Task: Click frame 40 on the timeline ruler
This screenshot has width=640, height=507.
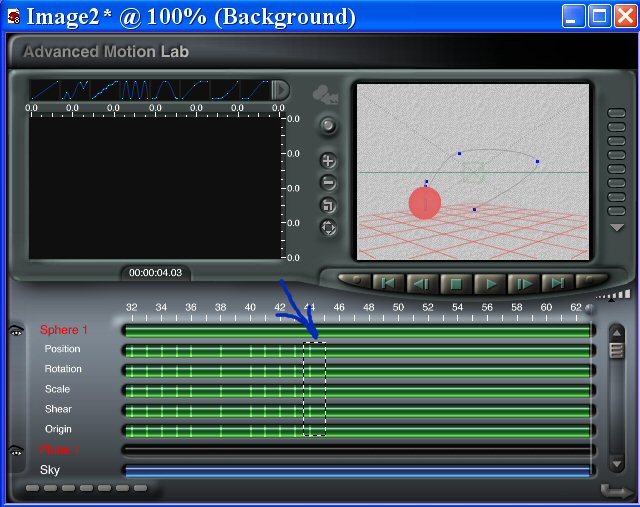Action: click(x=250, y=307)
